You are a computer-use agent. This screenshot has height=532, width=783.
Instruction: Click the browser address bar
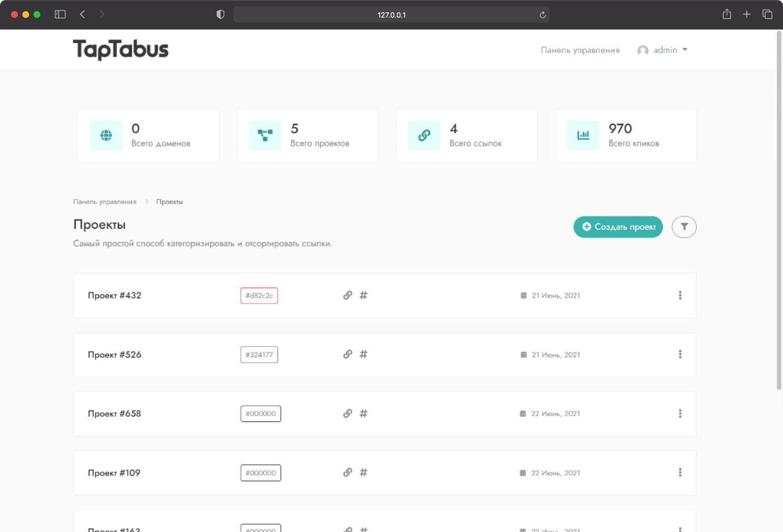[x=391, y=15]
